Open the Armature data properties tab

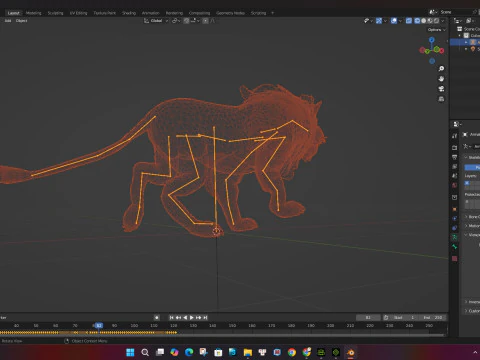pos(455,237)
